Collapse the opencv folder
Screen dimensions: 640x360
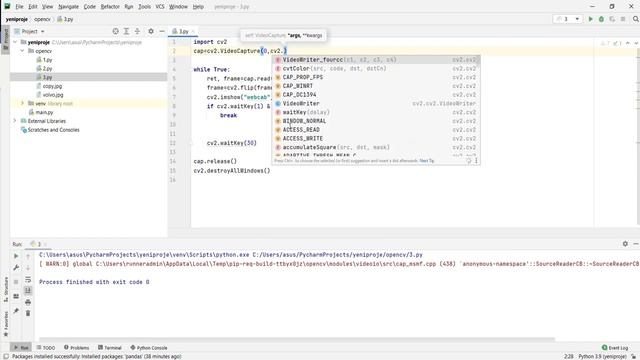22,51
